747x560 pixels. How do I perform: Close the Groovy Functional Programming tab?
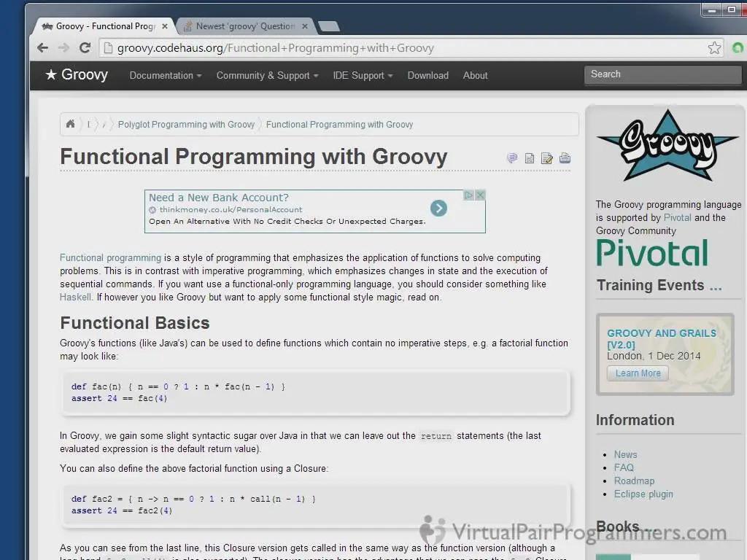164,26
